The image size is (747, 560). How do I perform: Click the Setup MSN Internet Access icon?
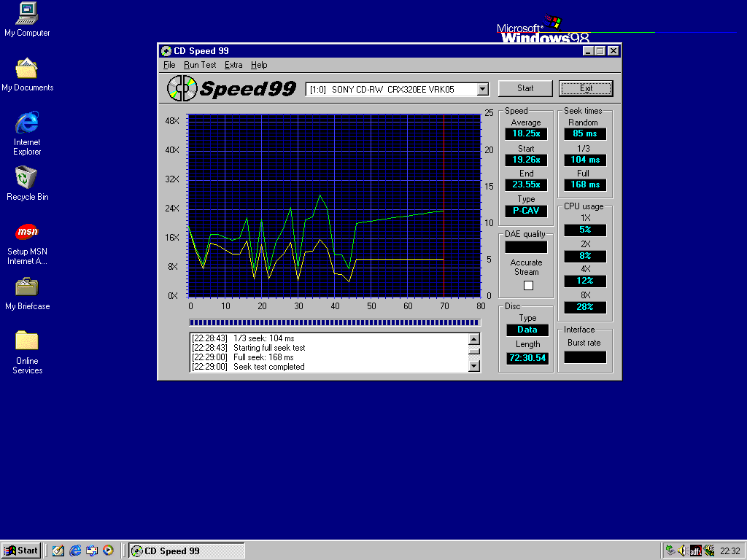click(x=27, y=233)
